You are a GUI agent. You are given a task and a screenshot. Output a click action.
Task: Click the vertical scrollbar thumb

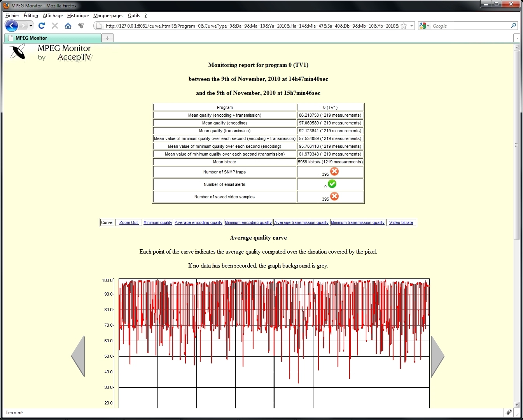(516, 145)
